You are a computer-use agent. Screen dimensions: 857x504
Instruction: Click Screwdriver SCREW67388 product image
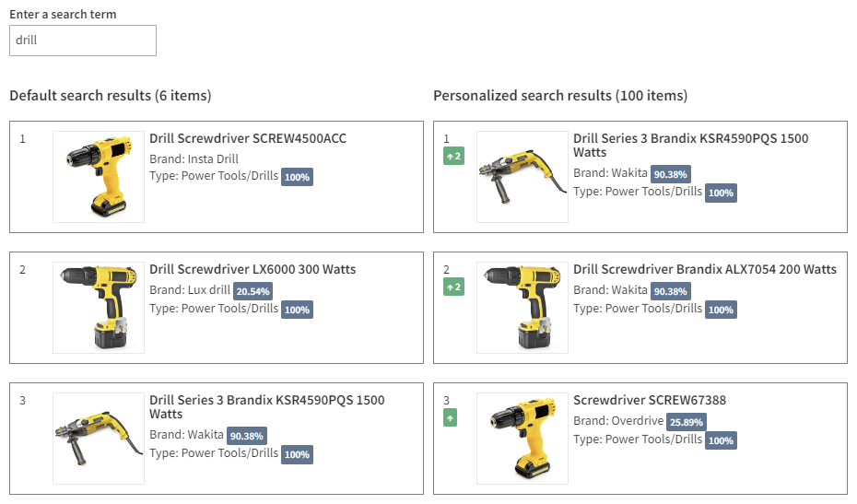pyautogui.click(x=522, y=439)
